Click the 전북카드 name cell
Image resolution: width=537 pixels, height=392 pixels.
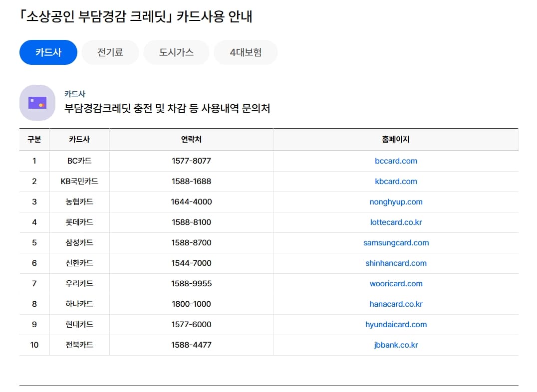[79, 345]
